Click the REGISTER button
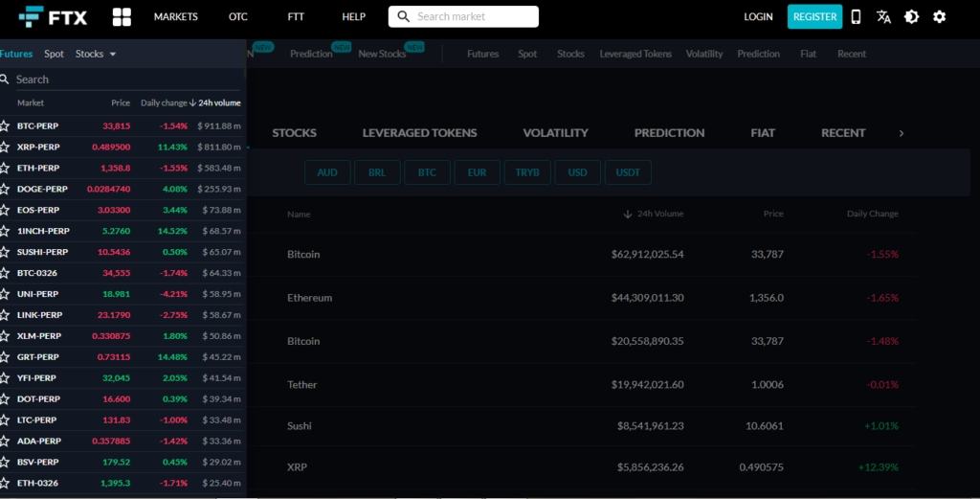Screen dimensions: 980x499 click(x=815, y=17)
